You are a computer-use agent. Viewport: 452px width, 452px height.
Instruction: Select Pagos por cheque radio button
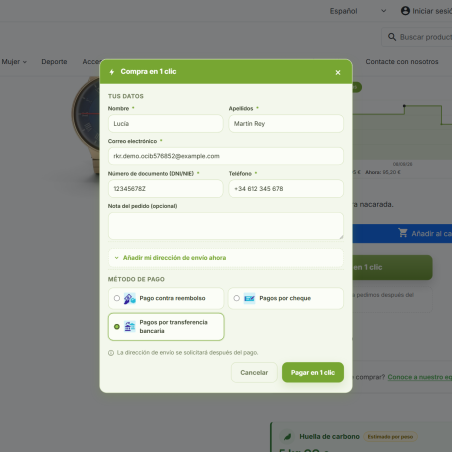coord(236,298)
